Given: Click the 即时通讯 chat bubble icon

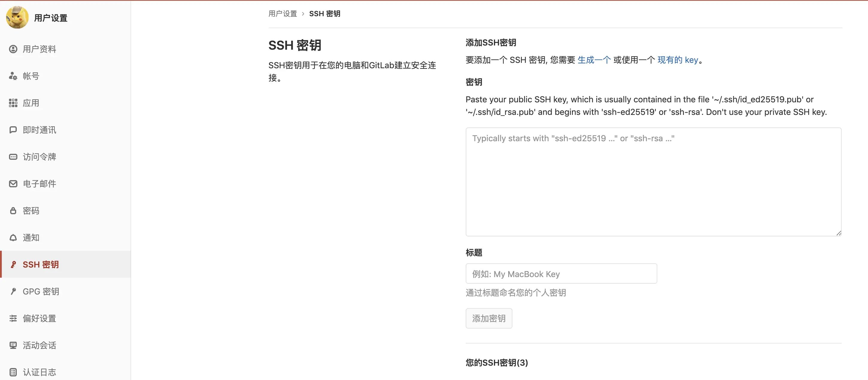Looking at the screenshot, I should [x=13, y=130].
